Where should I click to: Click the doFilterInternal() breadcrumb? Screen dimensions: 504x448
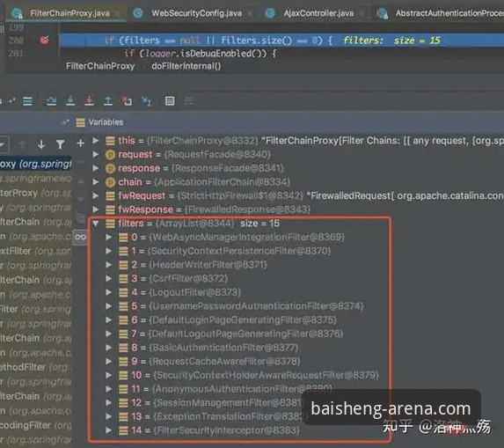186,66
